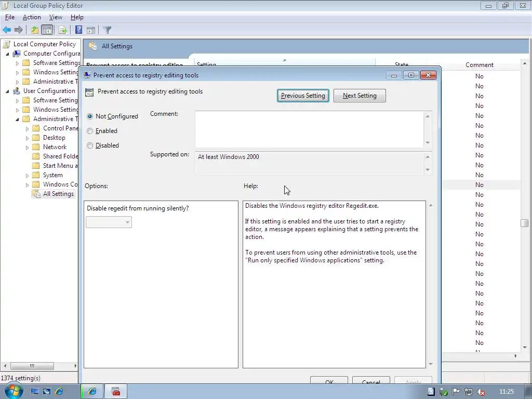The height and width of the screenshot is (399, 532).
Task: Open the Start Menu folder node
Action: coord(60,166)
